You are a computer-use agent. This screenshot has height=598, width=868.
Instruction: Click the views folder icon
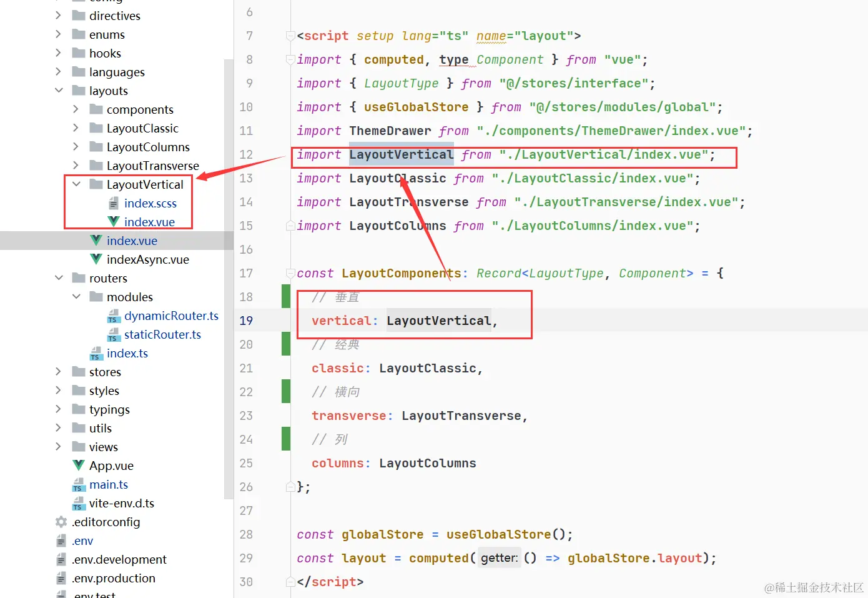tap(79, 446)
